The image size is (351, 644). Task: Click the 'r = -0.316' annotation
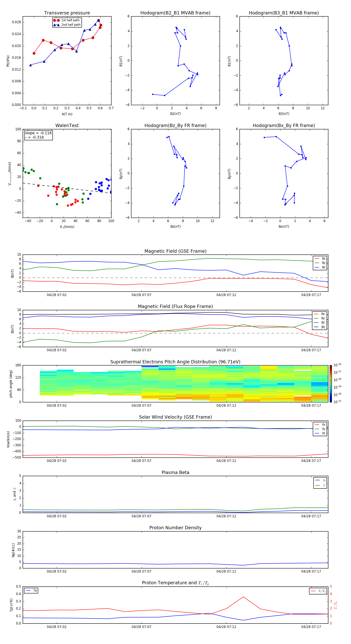35,137
